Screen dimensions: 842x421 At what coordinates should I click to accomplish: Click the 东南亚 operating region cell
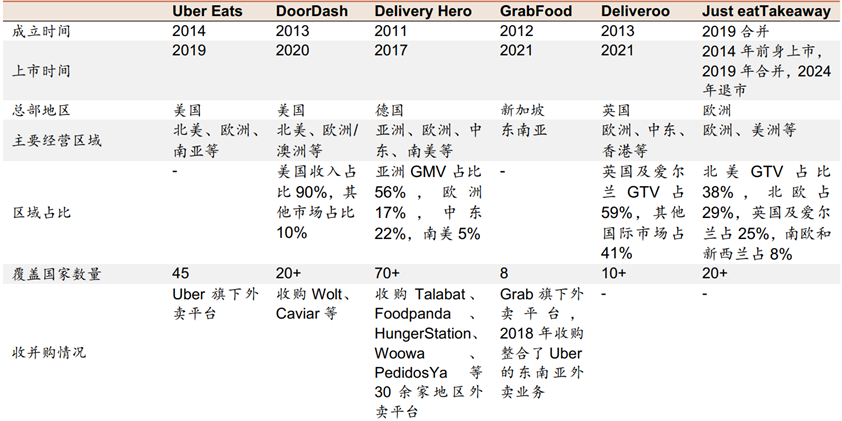[x=524, y=133]
